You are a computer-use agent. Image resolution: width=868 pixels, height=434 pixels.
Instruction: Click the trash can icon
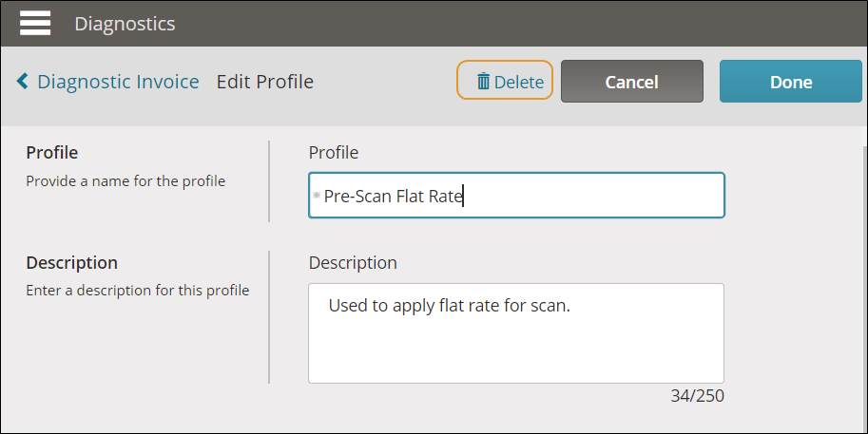pos(483,82)
